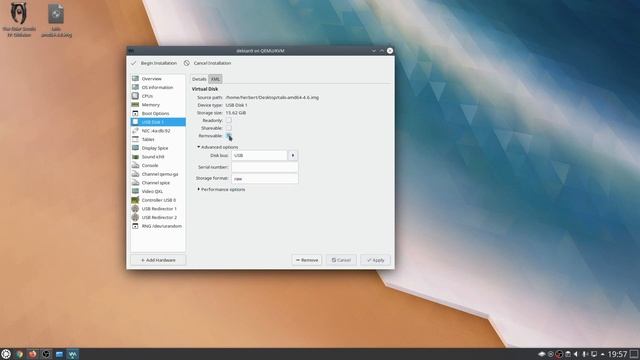Screen dimensions: 640x360
Task: Select CPUs in the hardware list
Action: click(x=158, y=96)
